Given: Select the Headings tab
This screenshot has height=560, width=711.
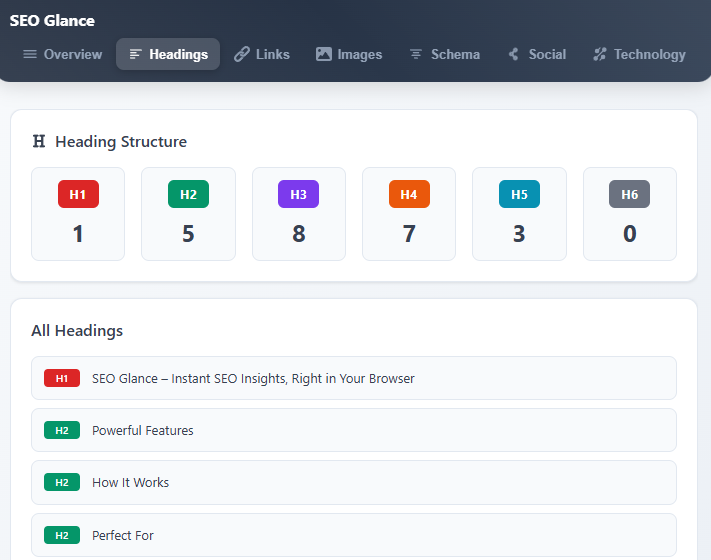Looking at the screenshot, I should (168, 54).
